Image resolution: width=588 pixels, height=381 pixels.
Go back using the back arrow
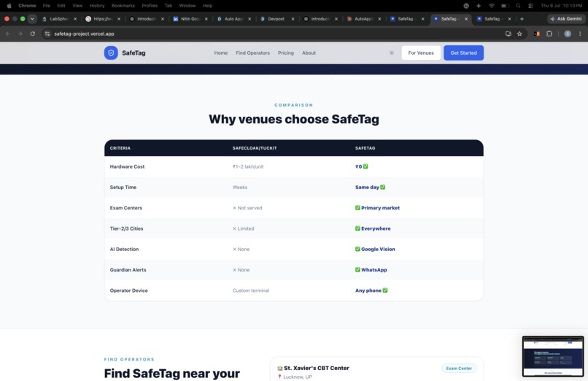[x=8, y=34]
